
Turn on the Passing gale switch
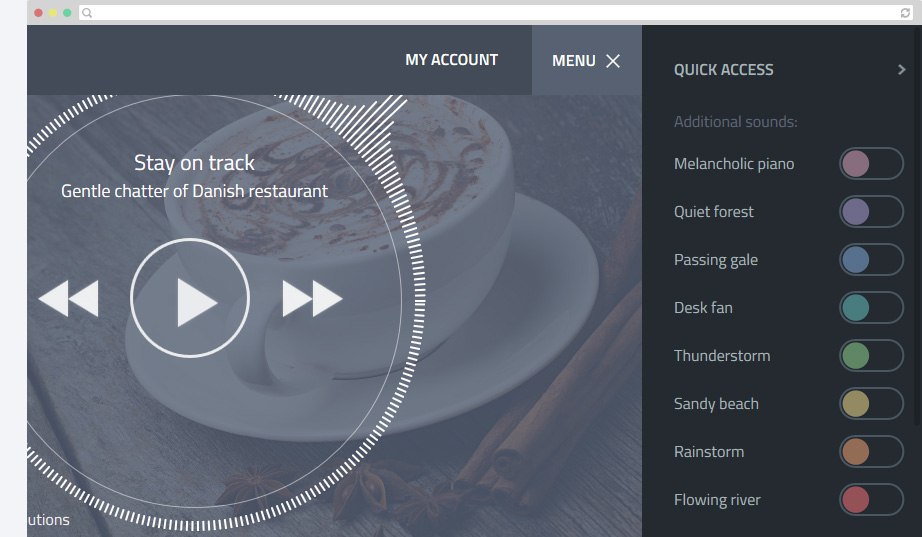tap(871, 259)
